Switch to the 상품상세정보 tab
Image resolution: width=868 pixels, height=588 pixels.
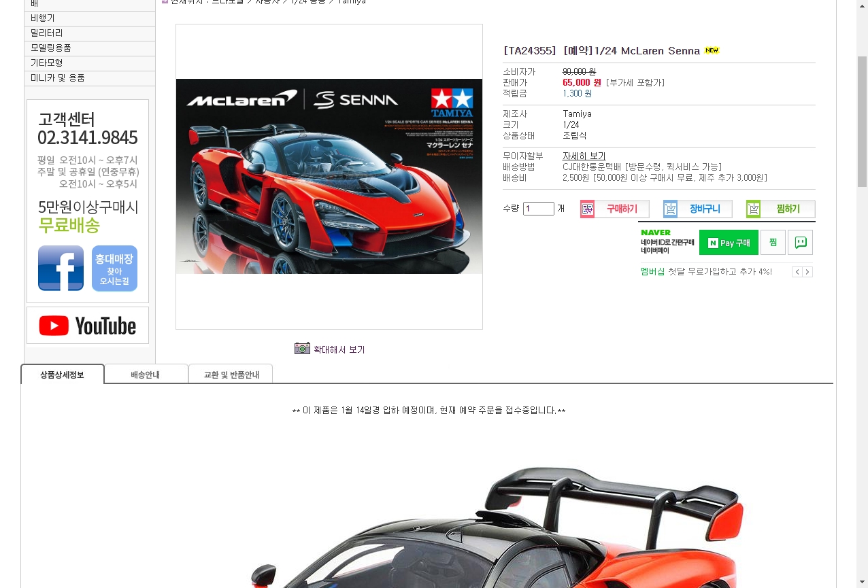(63, 375)
